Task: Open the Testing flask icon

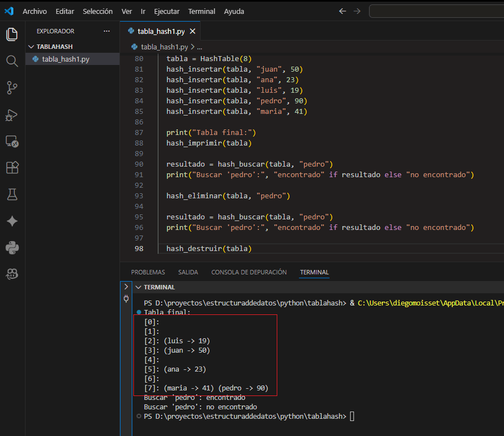Action: (12, 194)
